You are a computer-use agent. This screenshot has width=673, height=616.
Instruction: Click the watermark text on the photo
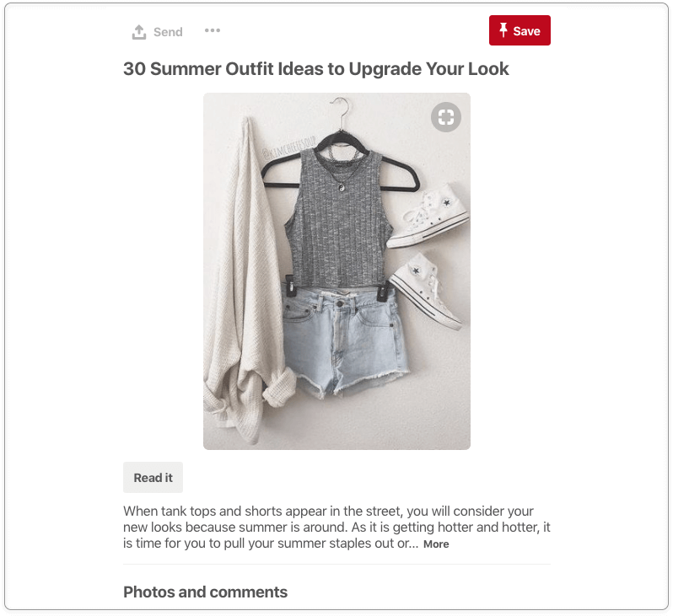click(288, 148)
